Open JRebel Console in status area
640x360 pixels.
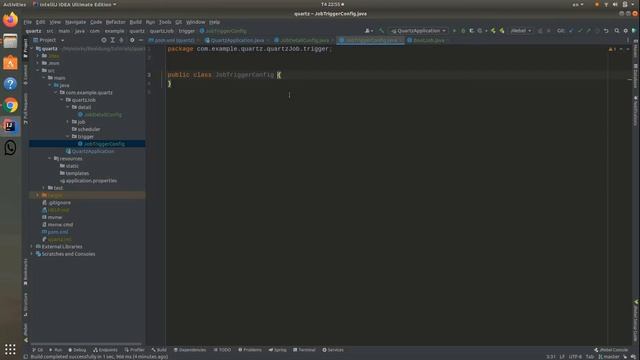tap(611, 350)
